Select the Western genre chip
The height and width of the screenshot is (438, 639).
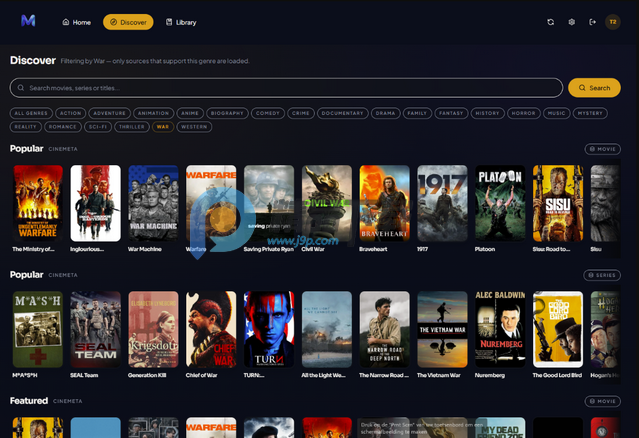point(194,127)
